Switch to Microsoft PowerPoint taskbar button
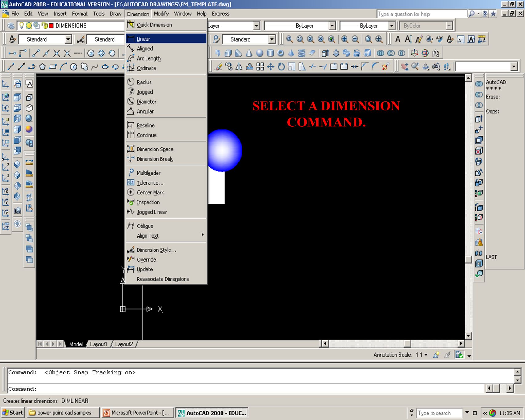This screenshot has height=420, width=525. (x=137, y=413)
